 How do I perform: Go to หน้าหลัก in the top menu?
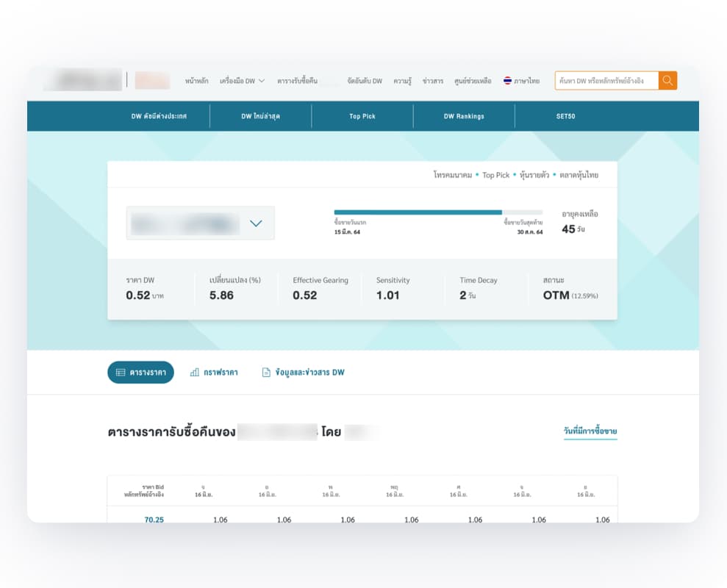tap(196, 81)
